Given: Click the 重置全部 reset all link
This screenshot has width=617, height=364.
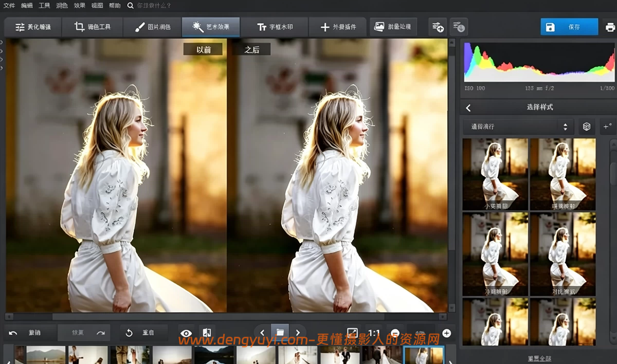Looking at the screenshot, I should tap(539, 358).
